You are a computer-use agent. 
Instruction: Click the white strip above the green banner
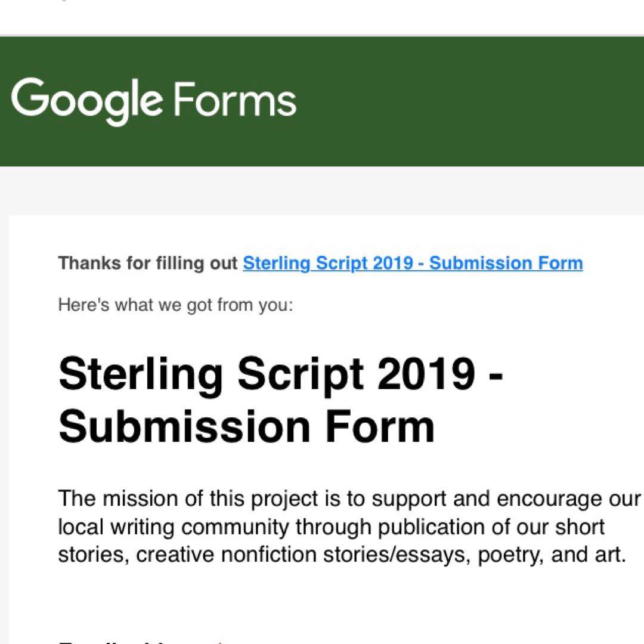tap(322, 18)
